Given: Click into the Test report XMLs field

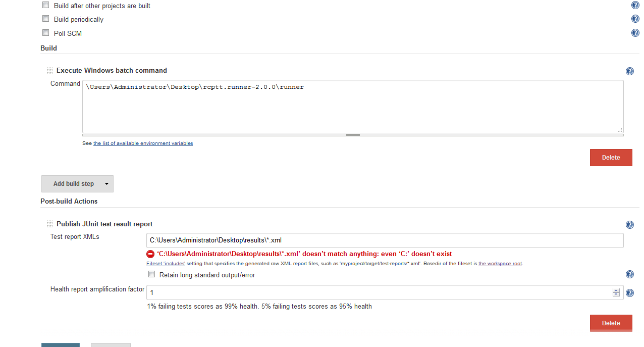Looking at the screenshot, I should 385,240.
